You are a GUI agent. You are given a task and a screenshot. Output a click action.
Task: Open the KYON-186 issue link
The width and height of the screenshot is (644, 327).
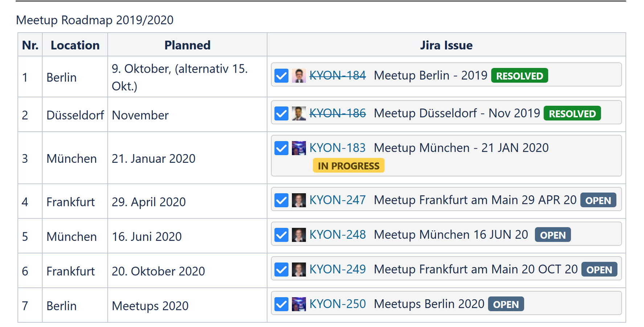pyautogui.click(x=338, y=113)
